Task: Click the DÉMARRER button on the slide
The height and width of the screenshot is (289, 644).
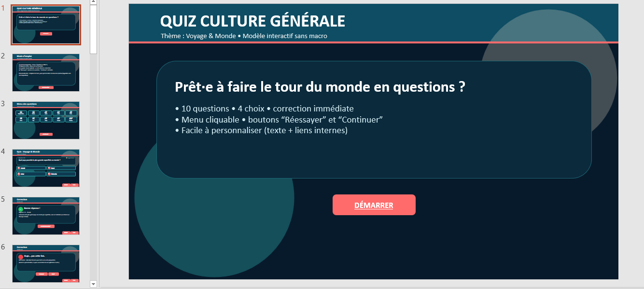Action: [x=374, y=205]
